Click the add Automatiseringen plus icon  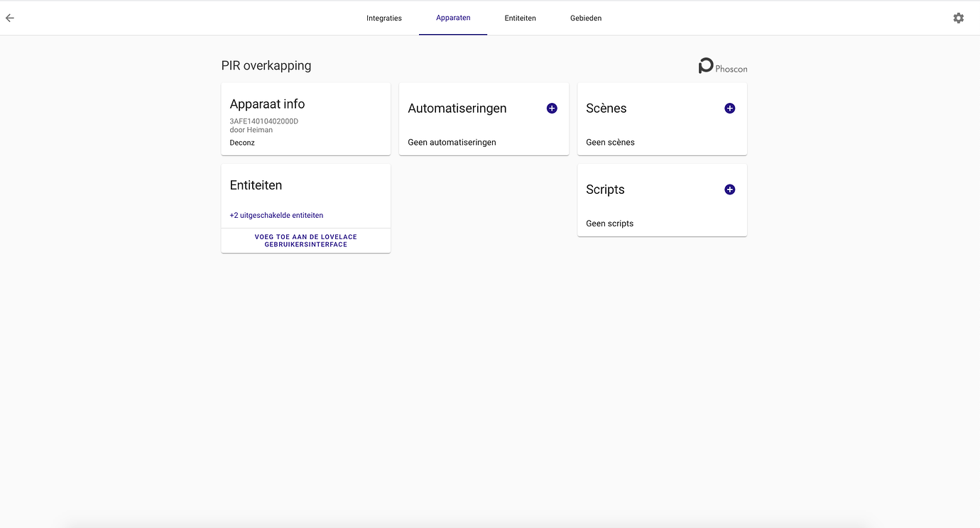552,108
